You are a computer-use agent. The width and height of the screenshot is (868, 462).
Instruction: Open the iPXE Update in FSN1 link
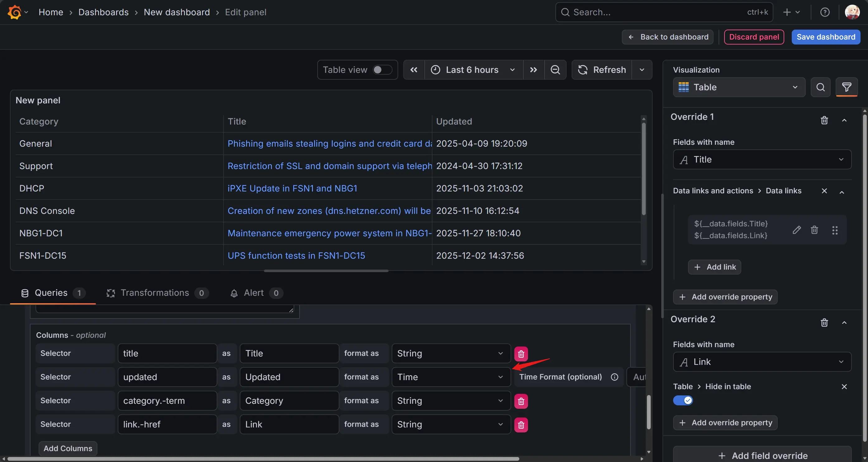pyautogui.click(x=292, y=188)
